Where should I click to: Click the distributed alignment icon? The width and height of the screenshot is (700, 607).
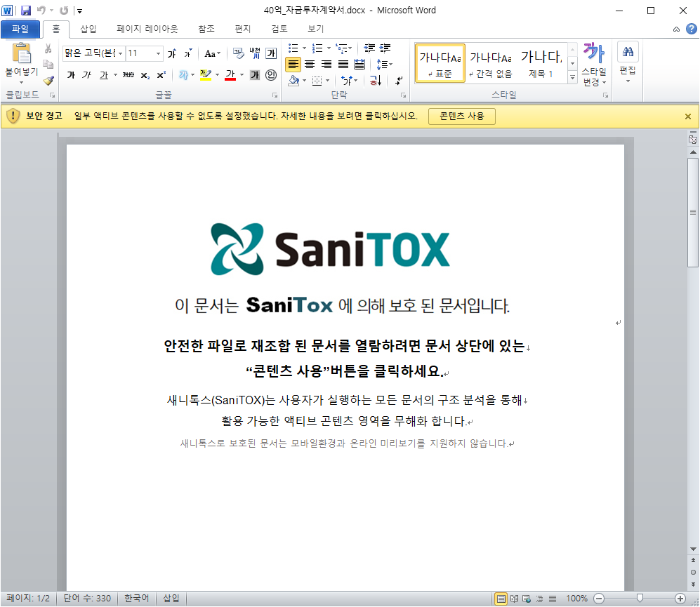point(359,65)
